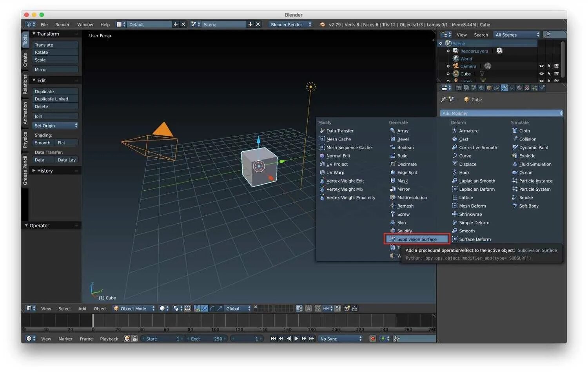The width and height of the screenshot is (588, 372).
Task: Click the Camera icon in outliner tree
Action: coord(456,66)
